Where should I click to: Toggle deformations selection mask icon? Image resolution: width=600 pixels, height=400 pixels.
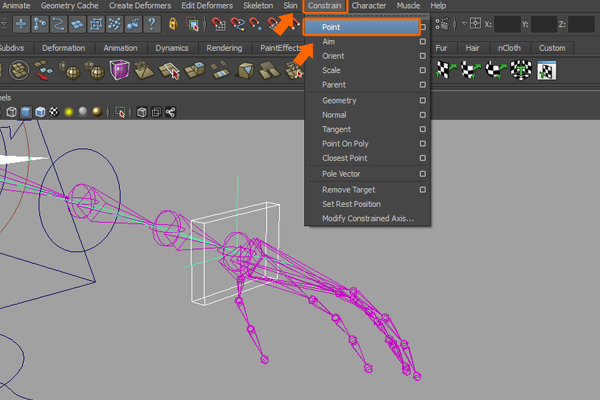96,24
